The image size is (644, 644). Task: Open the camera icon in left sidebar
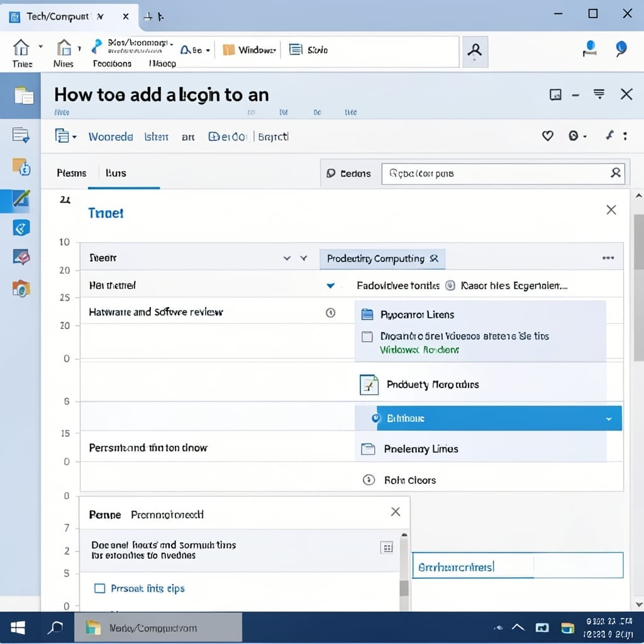(x=21, y=289)
